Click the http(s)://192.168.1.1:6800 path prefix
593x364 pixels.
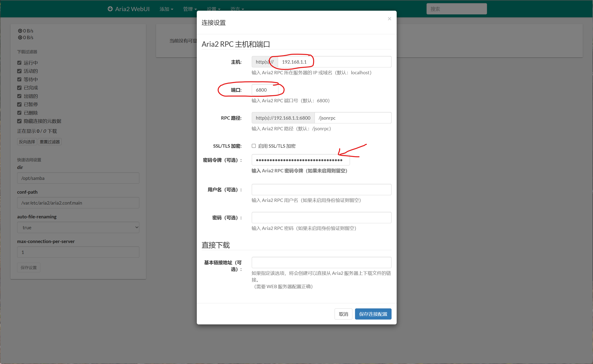283,118
